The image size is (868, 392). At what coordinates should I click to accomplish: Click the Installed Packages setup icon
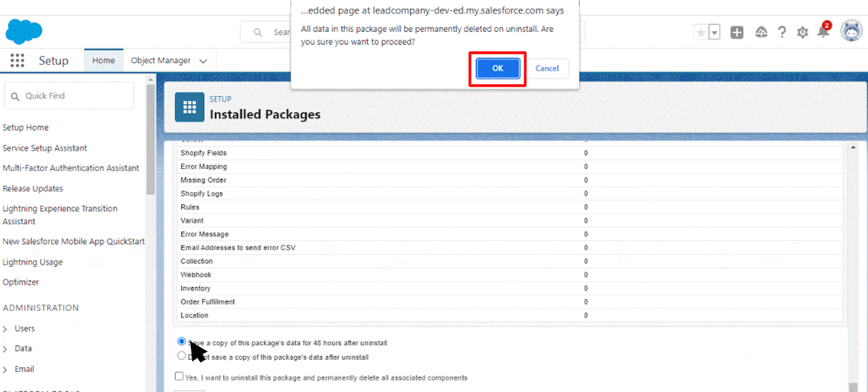click(x=190, y=107)
